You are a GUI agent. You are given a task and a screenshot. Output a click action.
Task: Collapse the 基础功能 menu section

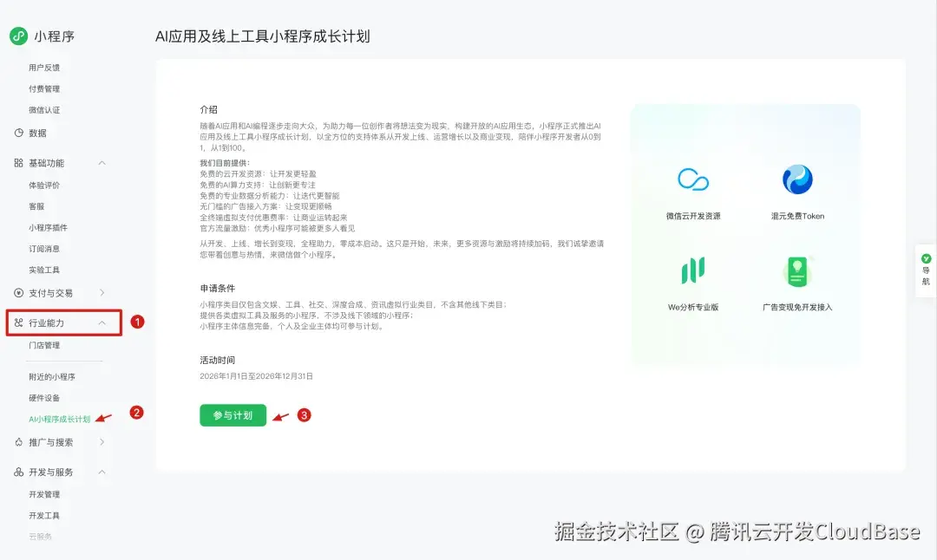(x=102, y=162)
